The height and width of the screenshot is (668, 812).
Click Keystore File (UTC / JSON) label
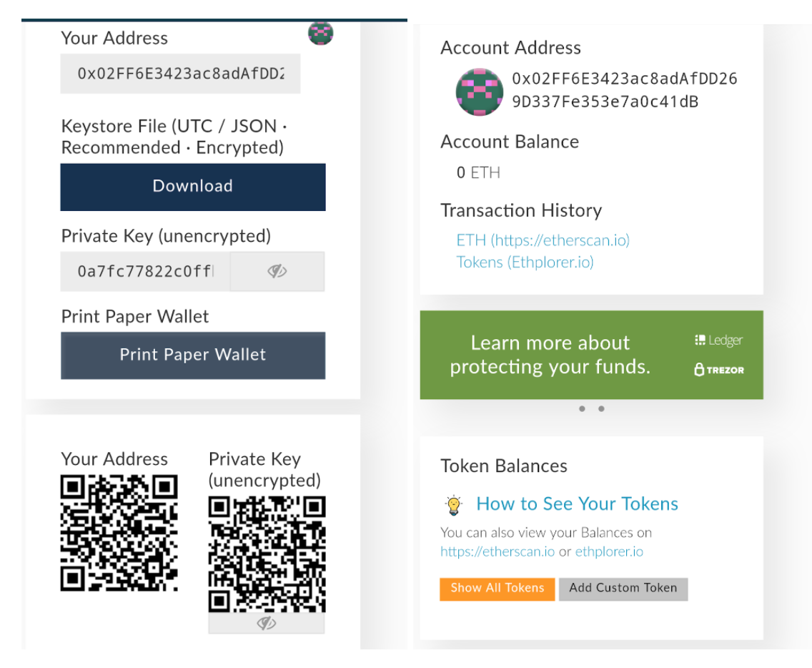click(174, 137)
